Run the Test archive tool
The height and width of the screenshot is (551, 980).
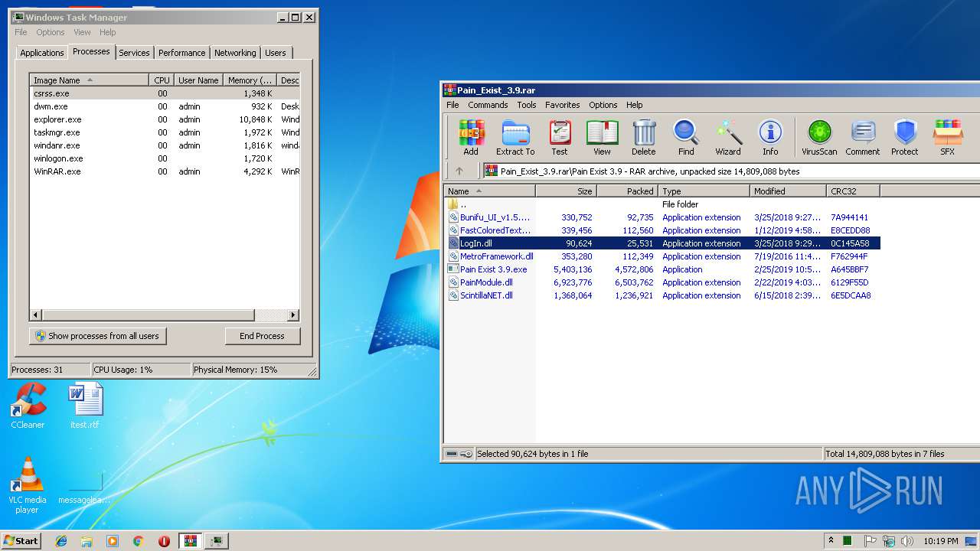tap(560, 138)
